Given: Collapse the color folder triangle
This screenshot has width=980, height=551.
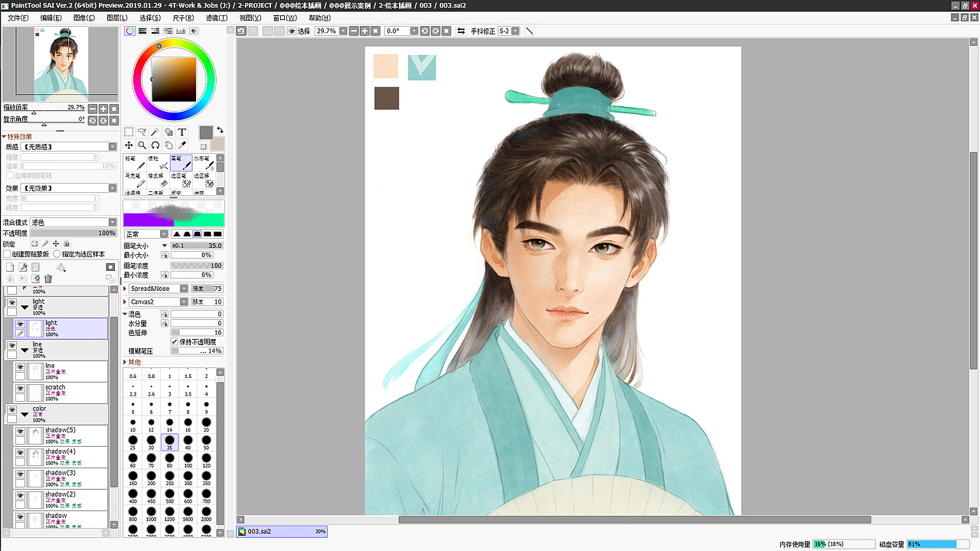Looking at the screenshot, I should coord(24,414).
